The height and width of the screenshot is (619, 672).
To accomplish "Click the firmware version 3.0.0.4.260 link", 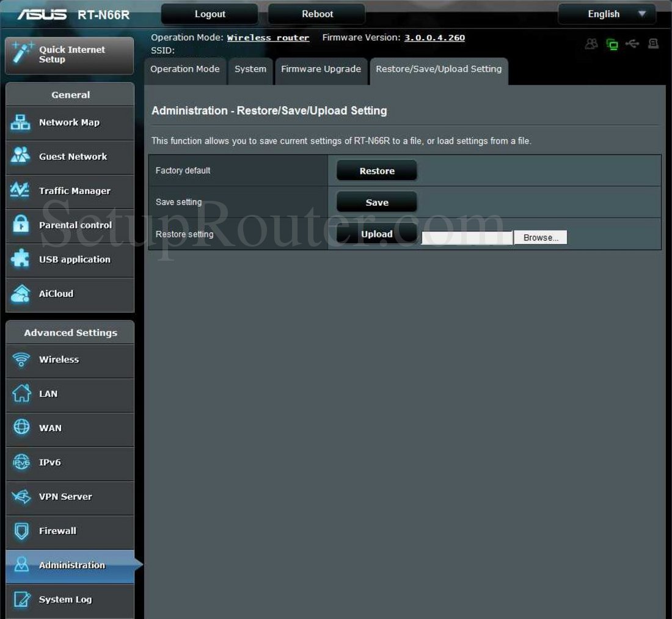I will click(434, 38).
